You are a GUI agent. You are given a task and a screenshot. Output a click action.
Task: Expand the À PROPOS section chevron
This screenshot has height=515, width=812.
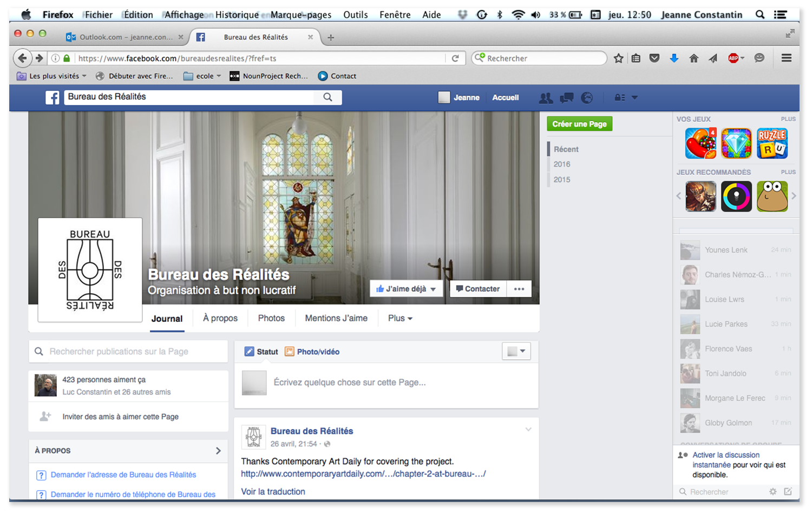tap(218, 451)
